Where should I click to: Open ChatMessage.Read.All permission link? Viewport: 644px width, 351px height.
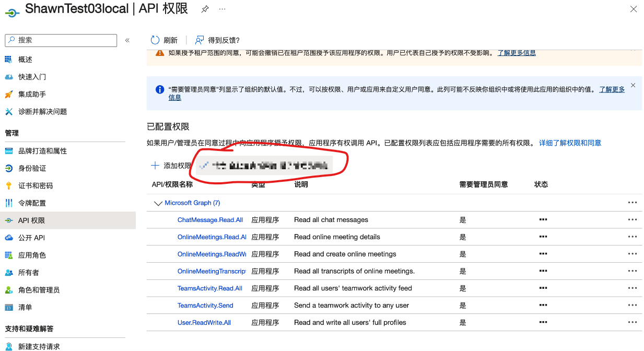tap(210, 220)
